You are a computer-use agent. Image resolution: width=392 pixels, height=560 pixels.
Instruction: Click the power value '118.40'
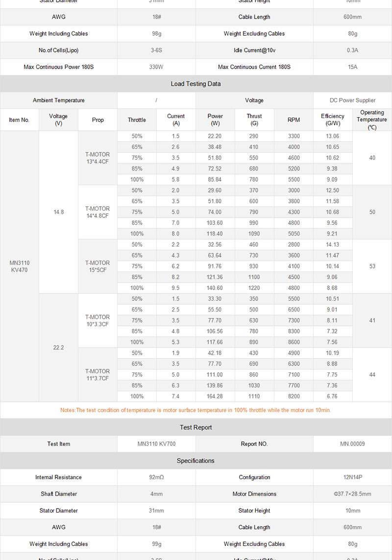click(x=215, y=234)
